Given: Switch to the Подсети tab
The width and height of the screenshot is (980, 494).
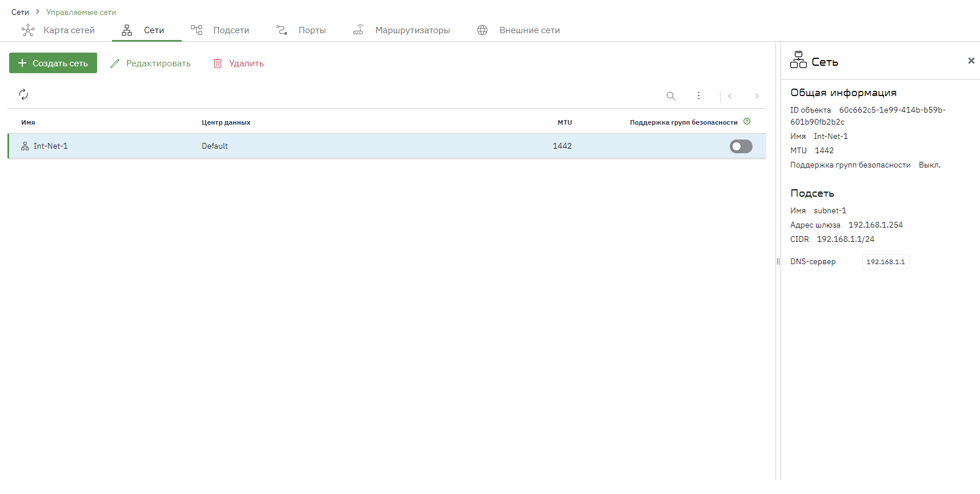Looking at the screenshot, I should 220,30.
